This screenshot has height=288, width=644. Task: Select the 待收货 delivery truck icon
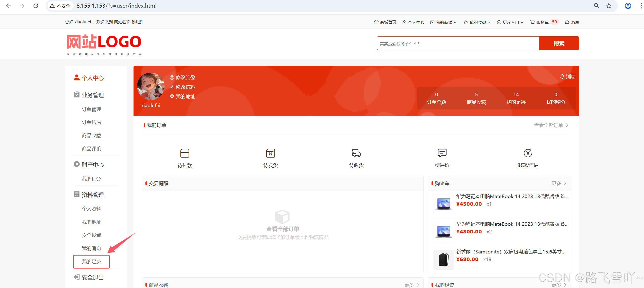(356, 153)
